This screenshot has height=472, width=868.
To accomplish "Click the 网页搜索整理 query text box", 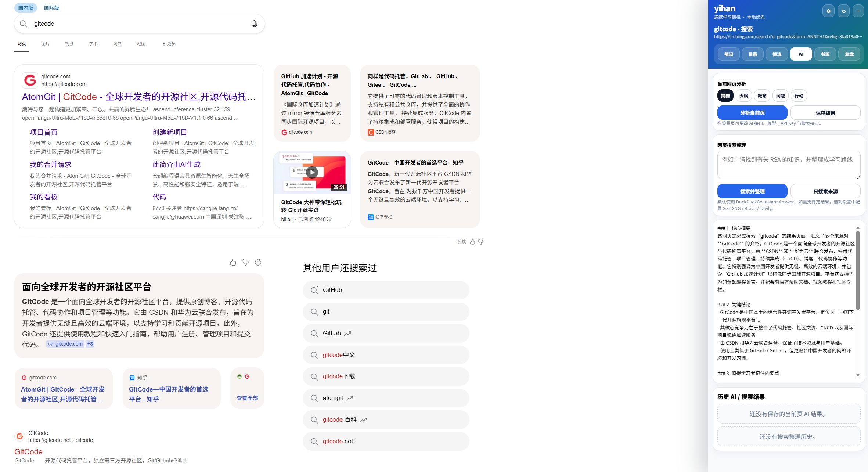I will click(x=788, y=165).
